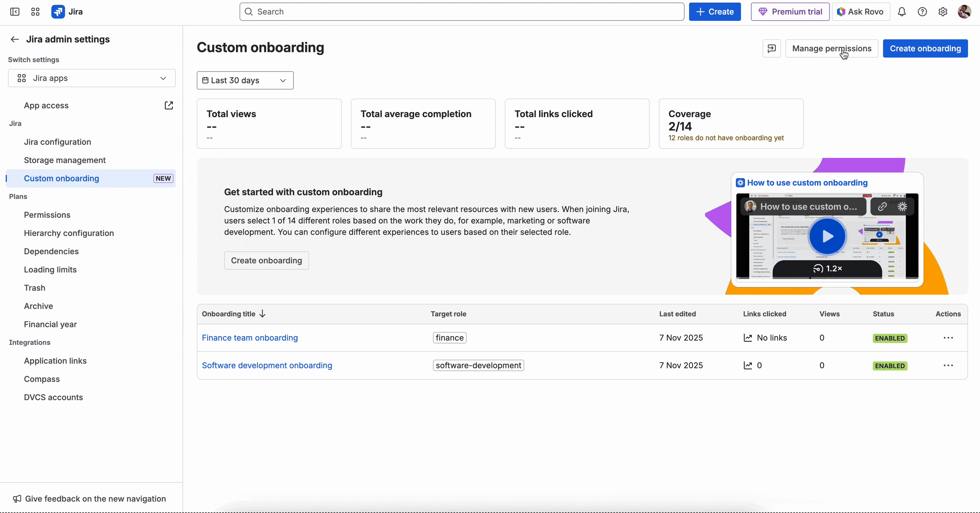Open the app switcher grid icon
Viewport: 980px width, 513px height.
pos(35,12)
